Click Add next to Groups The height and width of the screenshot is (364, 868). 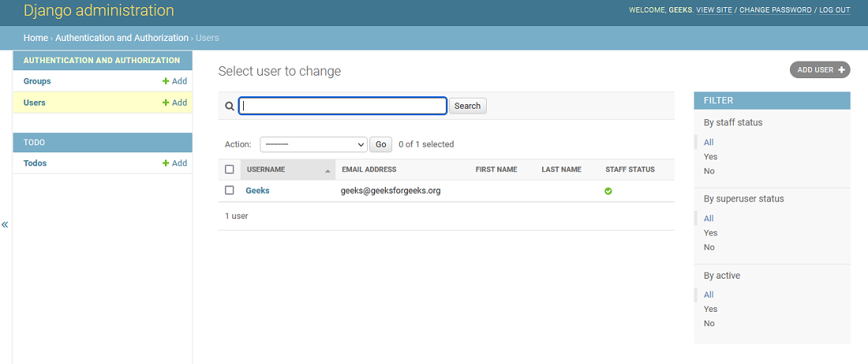coord(175,81)
